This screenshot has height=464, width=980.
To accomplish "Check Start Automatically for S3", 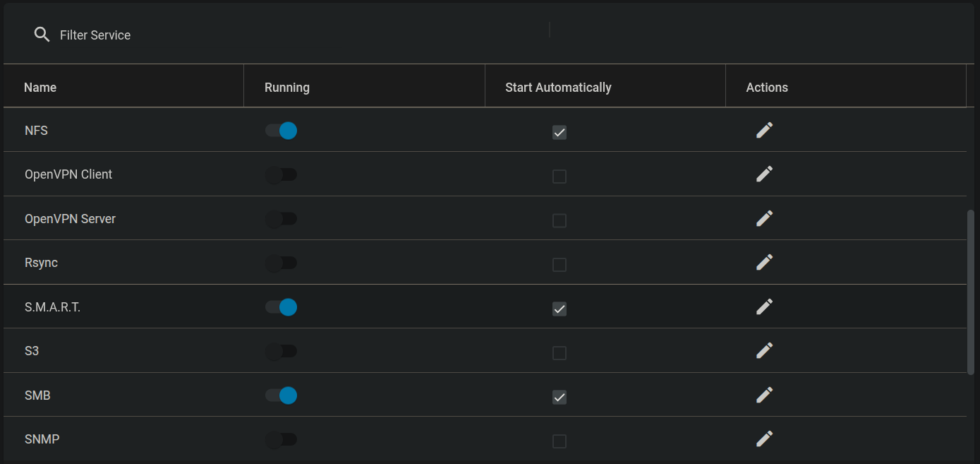I will click(x=559, y=353).
